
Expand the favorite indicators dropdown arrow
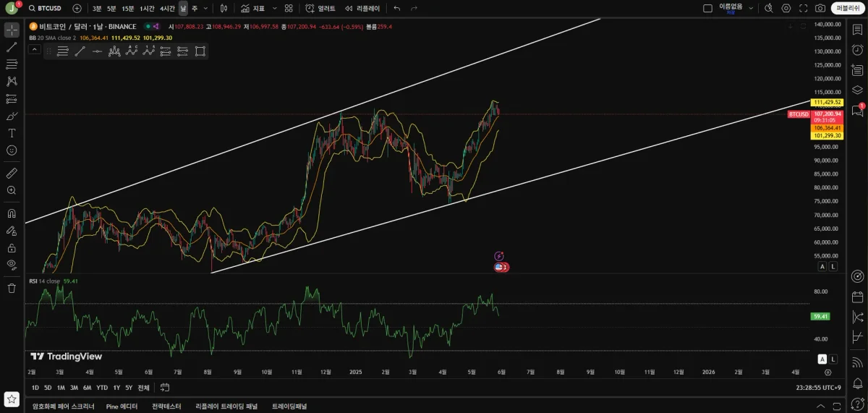(274, 8)
